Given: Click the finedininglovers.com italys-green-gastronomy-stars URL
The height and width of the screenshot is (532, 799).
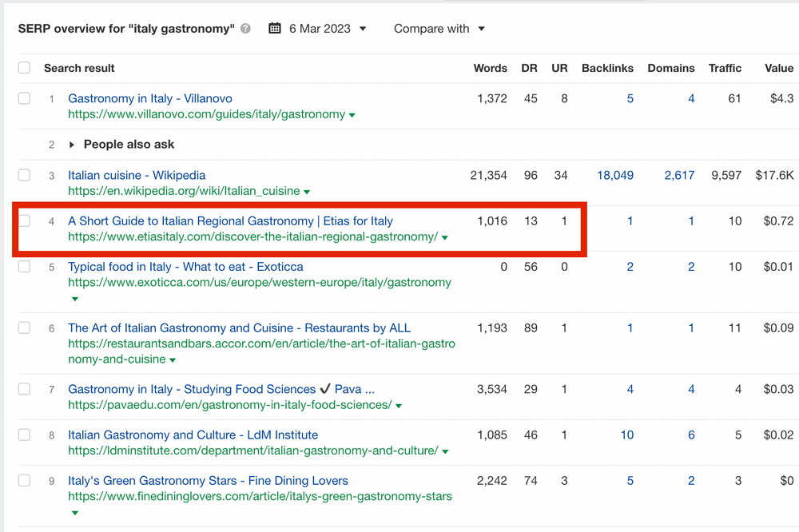Looking at the screenshot, I should click(x=260, y=496).
